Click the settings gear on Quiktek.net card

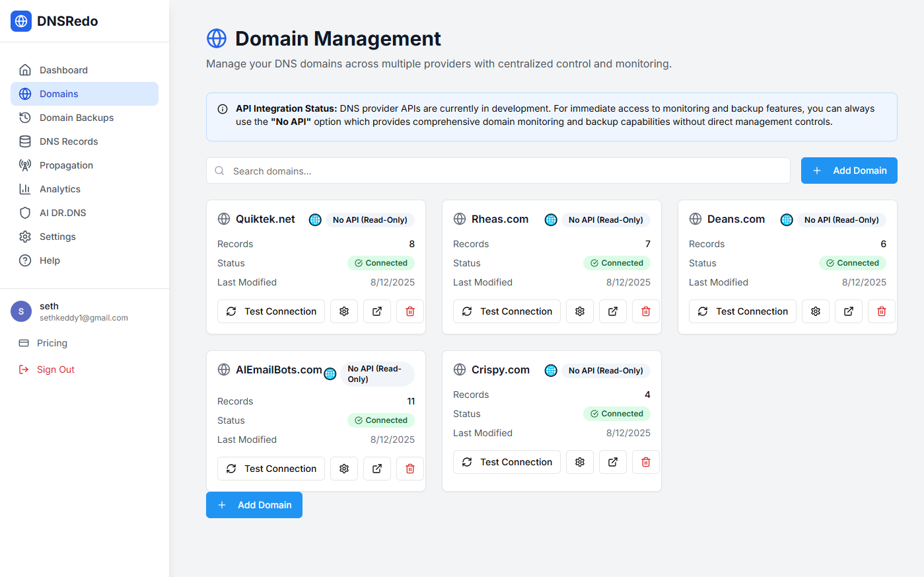(344, 311)
